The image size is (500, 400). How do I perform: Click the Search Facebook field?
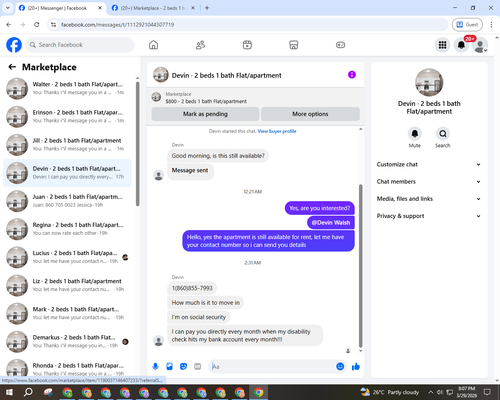tap(80, 45)
